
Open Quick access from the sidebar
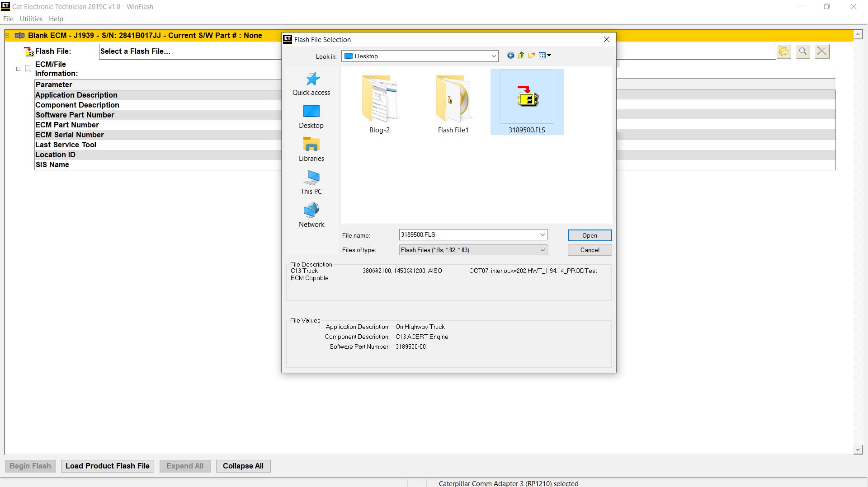pyautogui.click(x=311, y=83)
